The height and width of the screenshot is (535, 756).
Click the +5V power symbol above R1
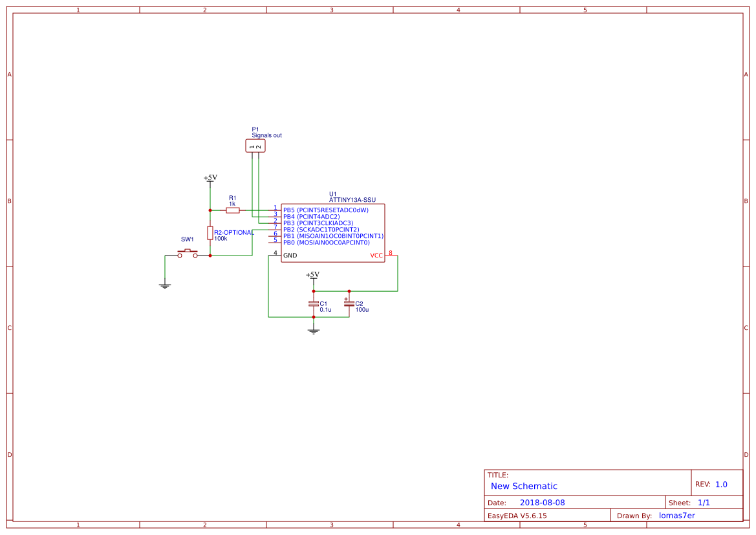click(x=210, y=179)
